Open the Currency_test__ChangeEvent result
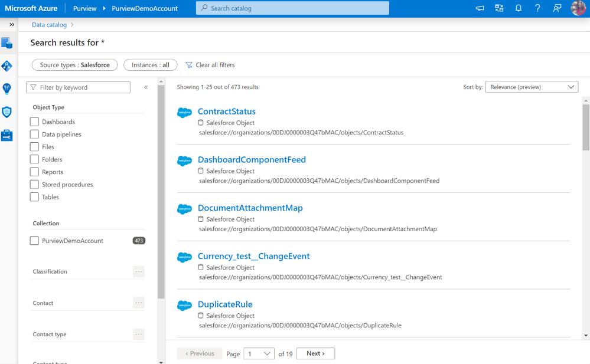The image size is (590, 364). [x=253, y=256]
